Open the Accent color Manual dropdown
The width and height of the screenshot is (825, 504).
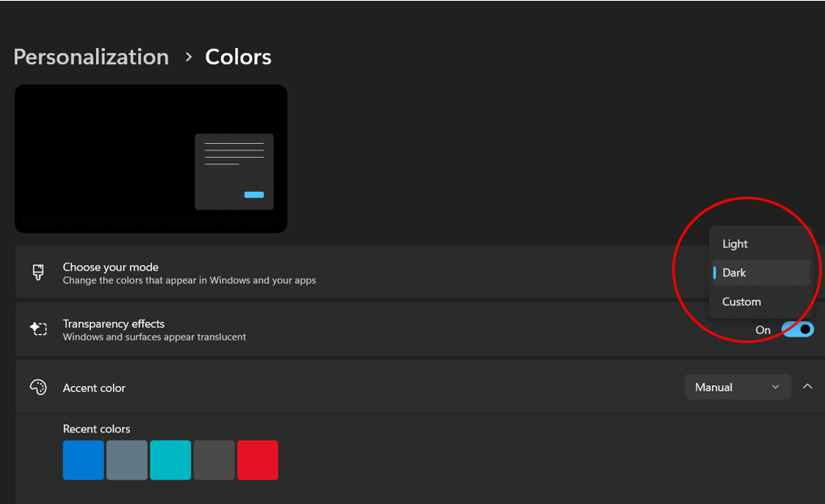point(737,388)
